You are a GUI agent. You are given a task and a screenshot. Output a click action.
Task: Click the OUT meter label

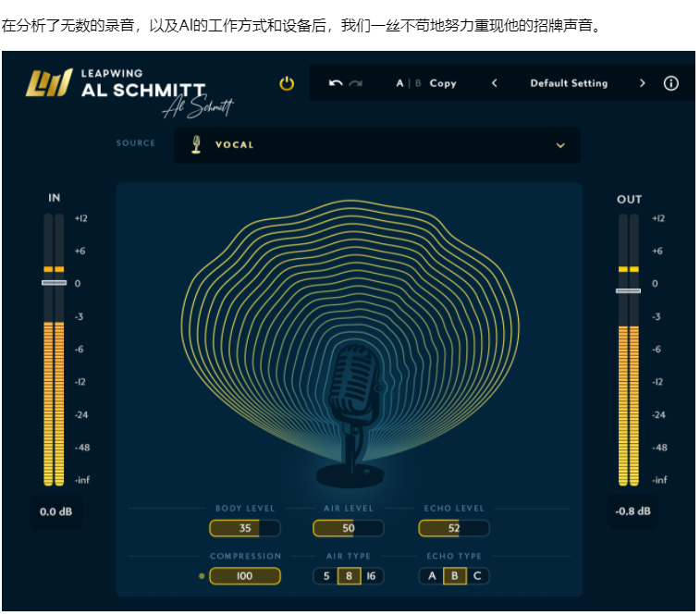(629, 199)
